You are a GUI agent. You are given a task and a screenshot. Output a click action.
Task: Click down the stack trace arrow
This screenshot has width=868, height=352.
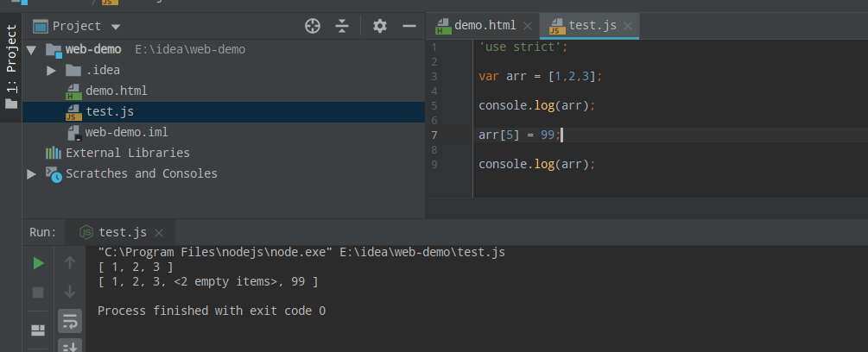coord(70,292)
